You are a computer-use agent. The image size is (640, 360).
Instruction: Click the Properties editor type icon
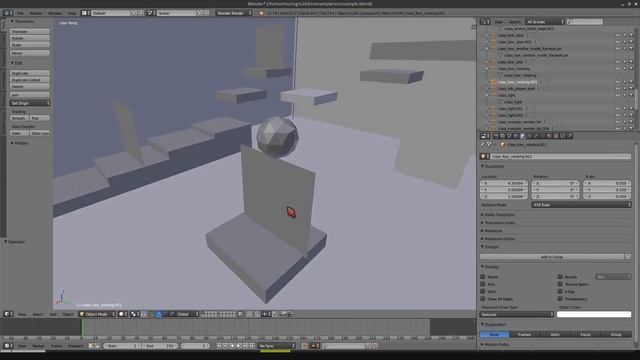(x=484, y=136)
